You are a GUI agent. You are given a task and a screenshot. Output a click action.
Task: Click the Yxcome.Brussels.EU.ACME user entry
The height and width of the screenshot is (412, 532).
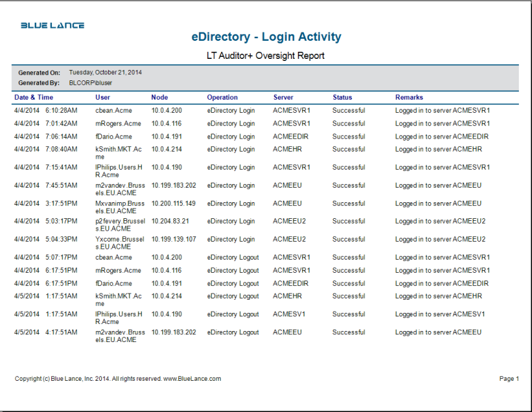click(x=120, y=243)
